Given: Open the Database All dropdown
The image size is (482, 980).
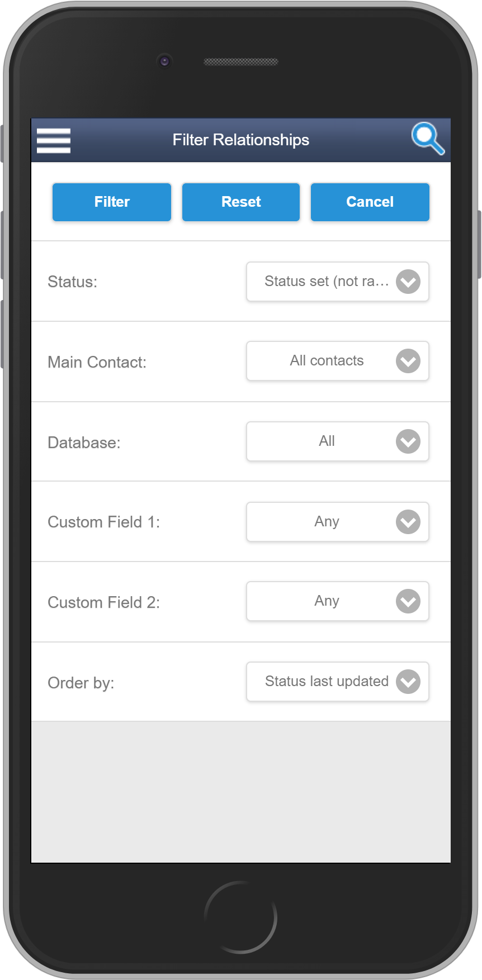Looking at the screenshot, I should pos(327,441).
